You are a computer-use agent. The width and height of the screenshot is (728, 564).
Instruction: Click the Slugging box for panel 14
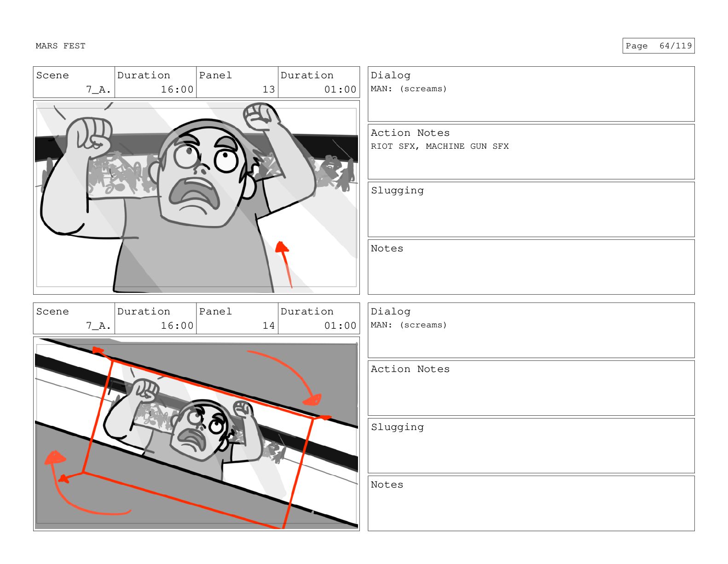[531, 446]
